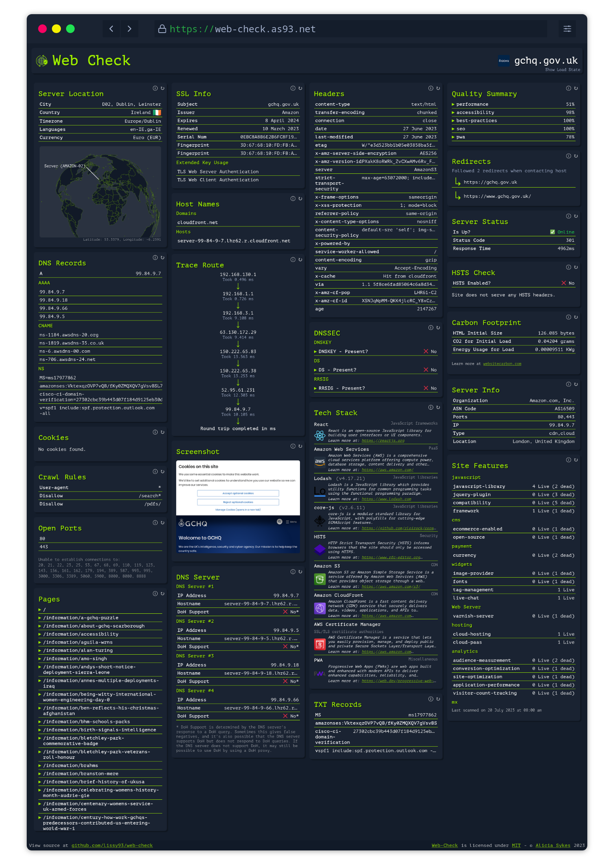Screen dimensions: 616x865
Task: Open the browser settings sliders icon
Action: [567, 29]
